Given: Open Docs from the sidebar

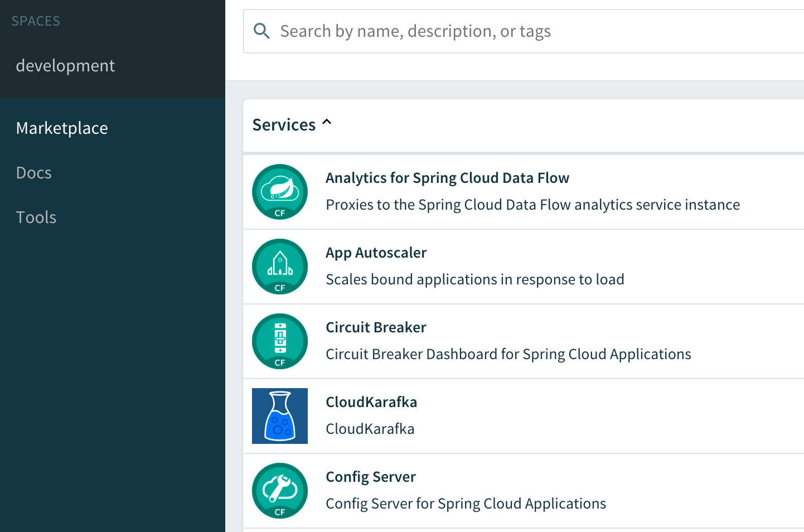Looking at the screenshot, I should (x=33, y=172).
